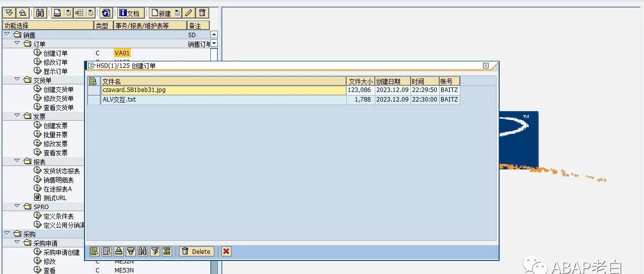Open the 文档 documents button
The height and width of the screenshot is (274, 644).
coord(131,13)
